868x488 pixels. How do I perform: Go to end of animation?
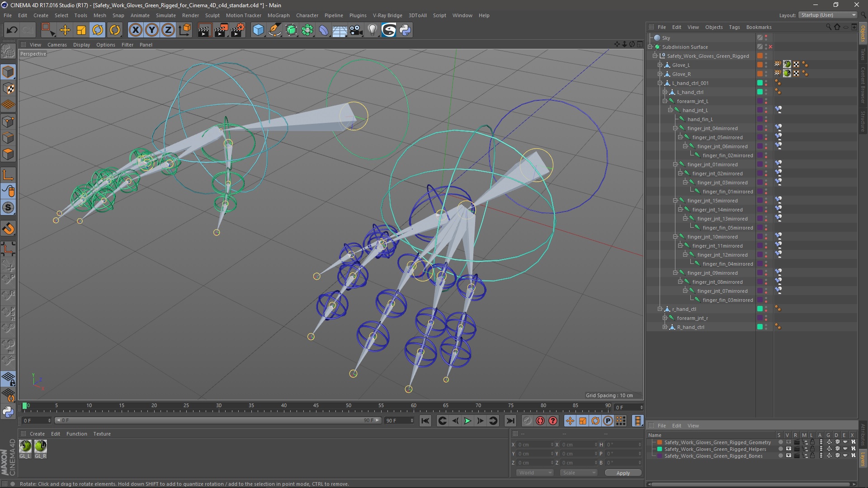510,421
